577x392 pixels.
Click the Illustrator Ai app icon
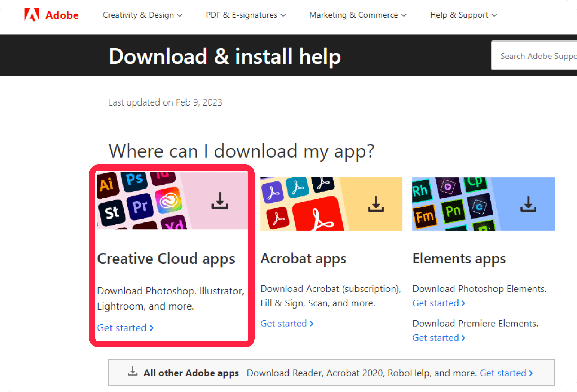[107, 185]
